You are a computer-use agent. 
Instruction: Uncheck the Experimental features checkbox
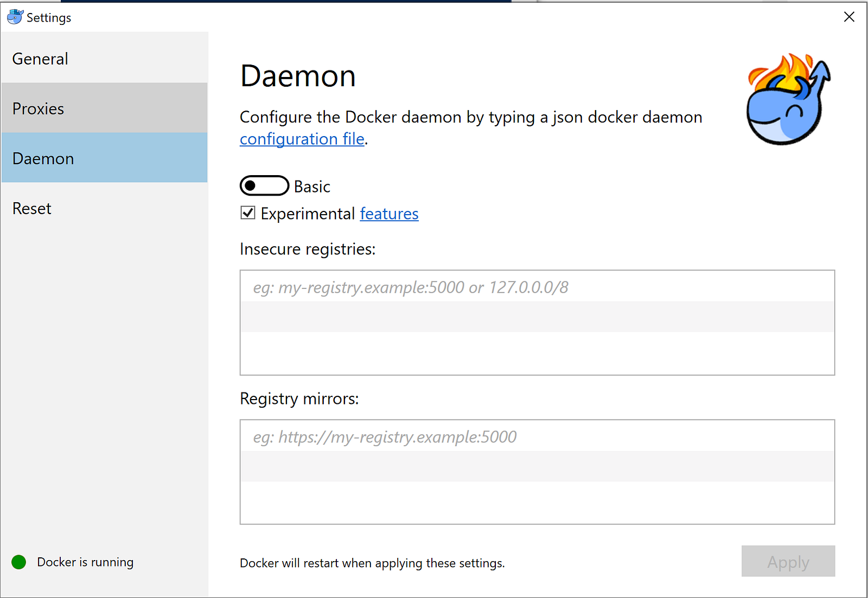[248, 213]
